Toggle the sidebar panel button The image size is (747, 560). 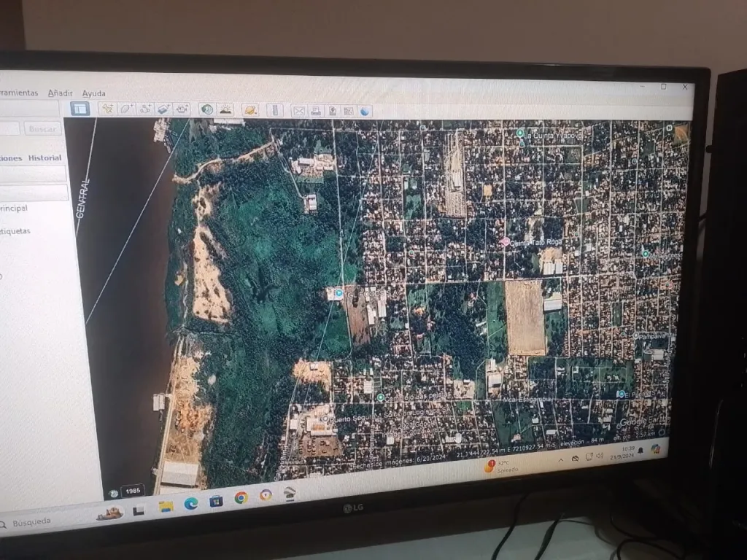[80, 109]
